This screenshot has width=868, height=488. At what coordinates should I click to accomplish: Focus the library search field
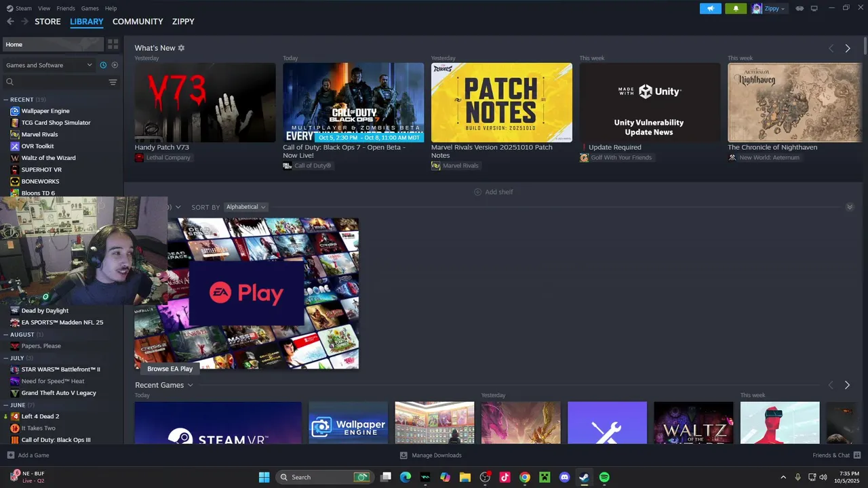point(56,82)
